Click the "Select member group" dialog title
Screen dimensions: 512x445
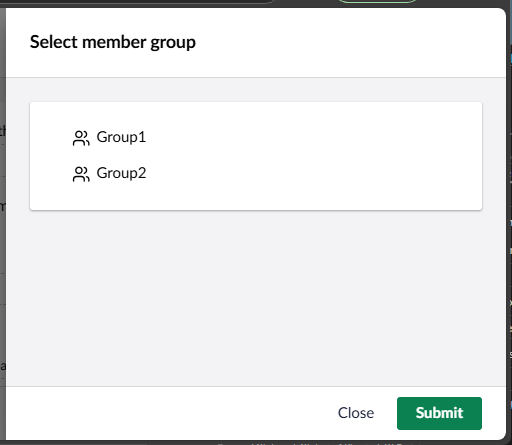click(113, 42)
